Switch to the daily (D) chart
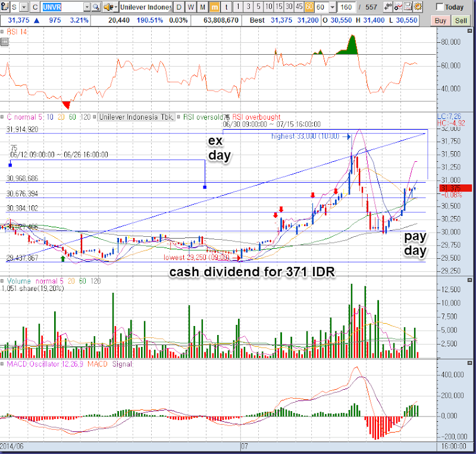Image resolution: width=476 pixels, height=454 pixels. pos(179,7)
